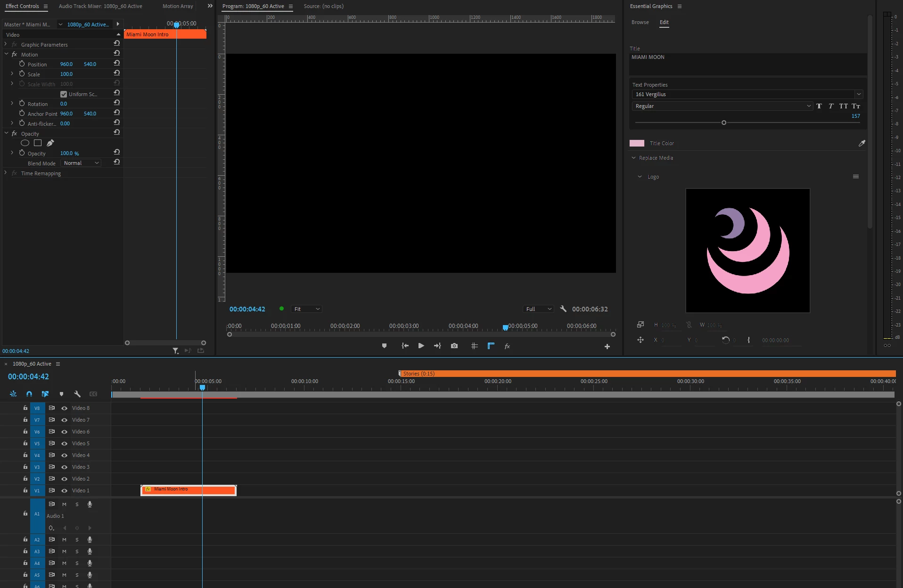Collapse the Logo section
Image resolution: width=903 pixels, height=588 pixels.
point(640,177)
